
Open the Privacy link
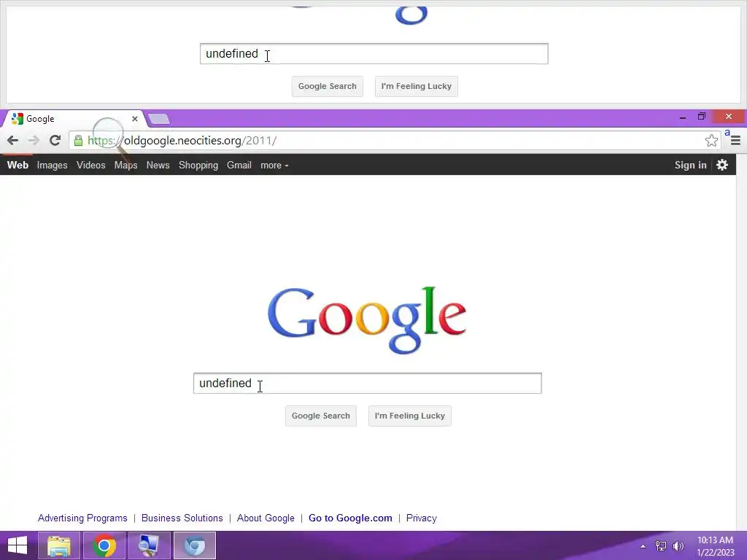[x=421, y=518]
